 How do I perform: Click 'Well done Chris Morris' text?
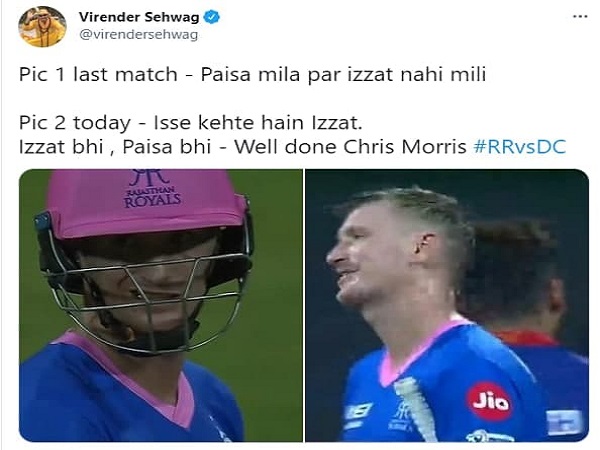tap(350, 147)
